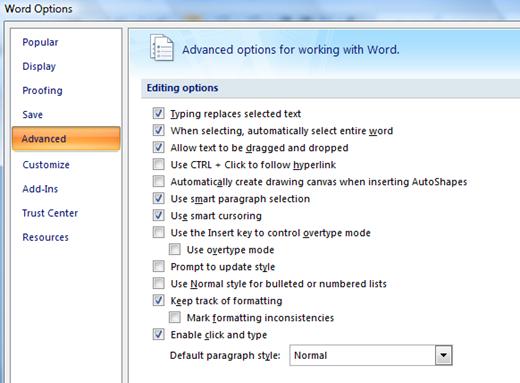Click the Advanced options document icon
The width and height of the screenshot is (520, 383).
tap(162, 48)
